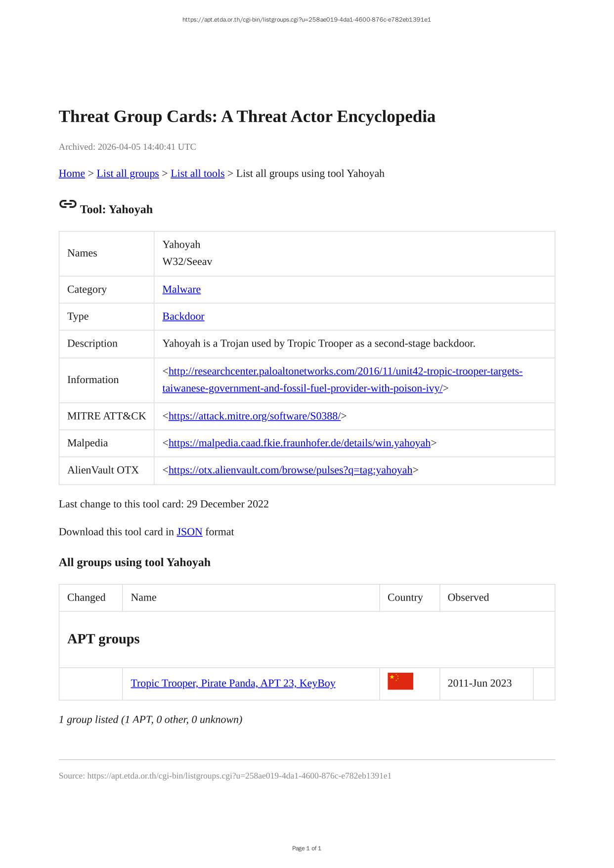The height and width of the screenshot is (868, 614).
Task: Open the Malware category link
Action: [181, 289]
